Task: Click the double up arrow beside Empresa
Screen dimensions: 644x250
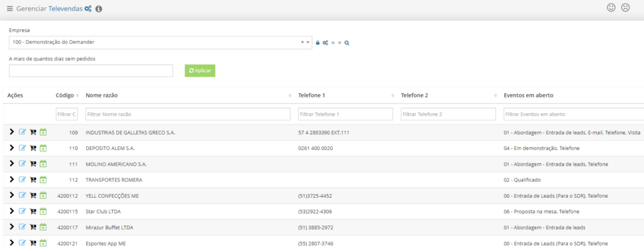Action: [333, 43]
